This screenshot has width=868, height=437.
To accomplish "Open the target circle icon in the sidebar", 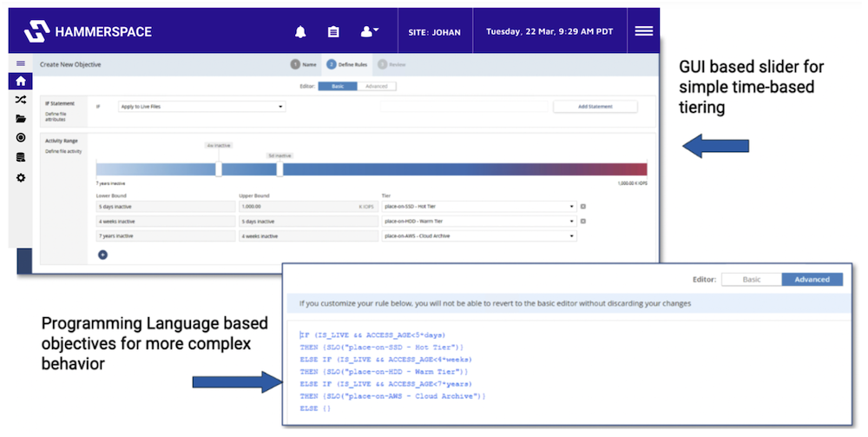I will 21,137.
